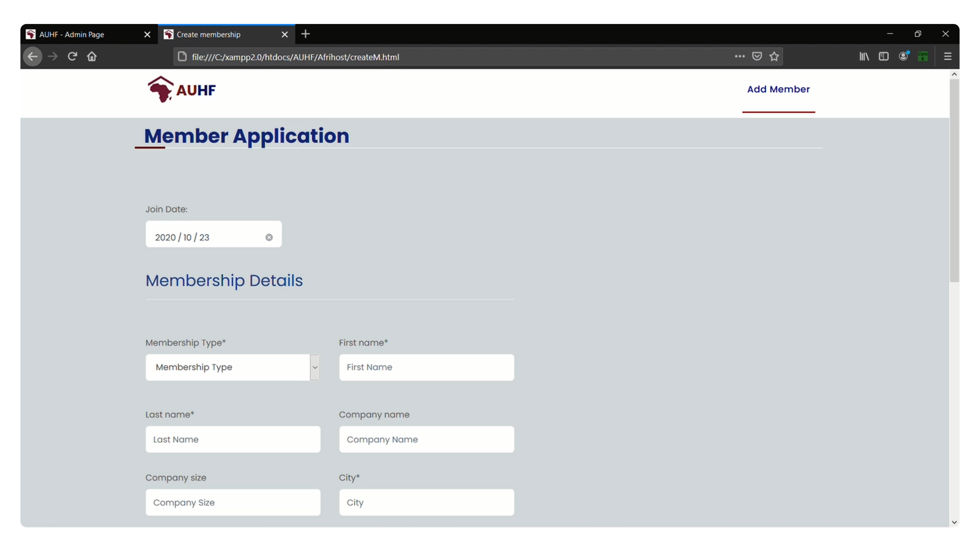Image resolution: width=980 pixels, height=551 pixels.
Task: Open the Firefox account icon
Action: 903,56
